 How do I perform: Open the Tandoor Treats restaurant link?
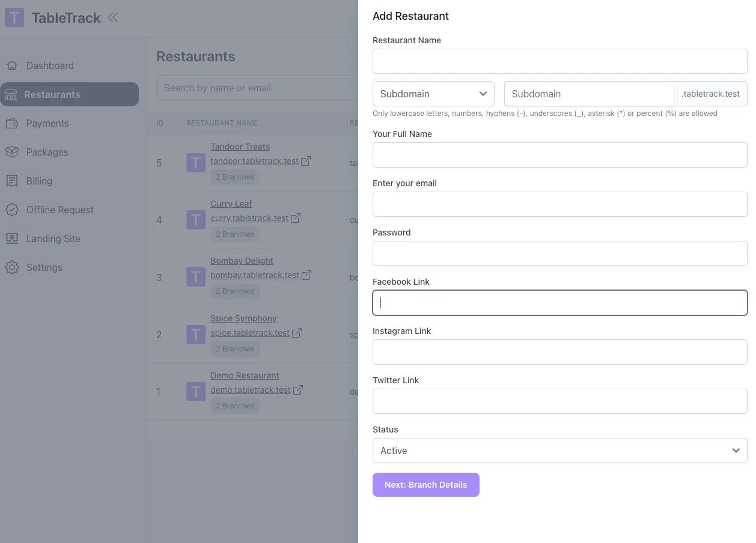(x=240, y=147)
